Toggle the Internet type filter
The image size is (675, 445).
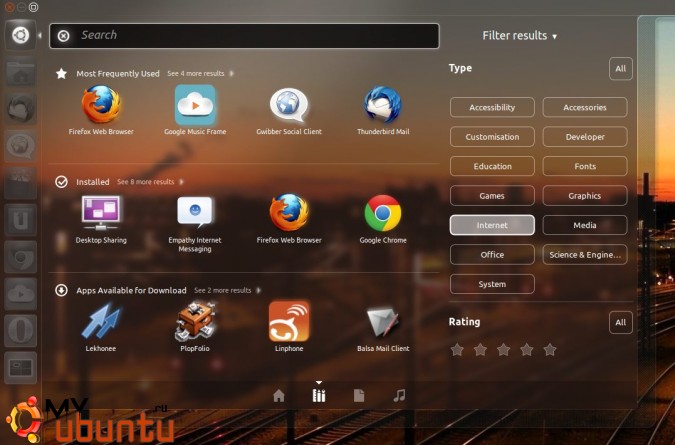[492, 225]
